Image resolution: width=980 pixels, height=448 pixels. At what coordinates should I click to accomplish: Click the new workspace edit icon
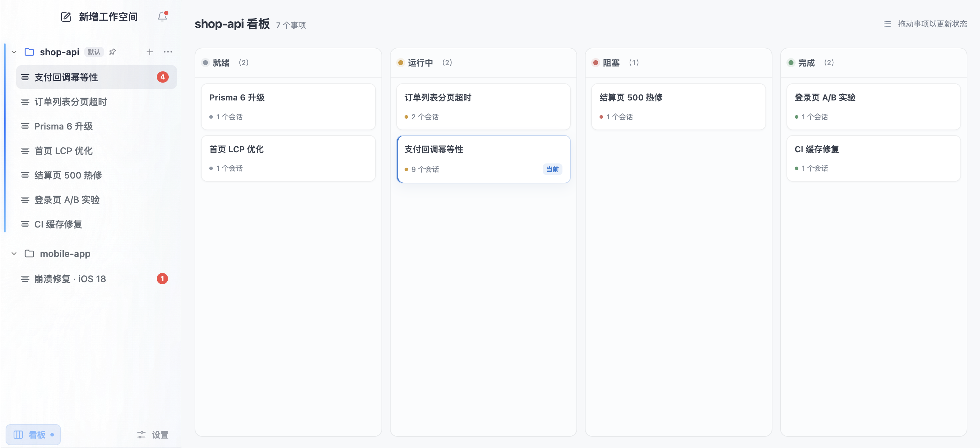pyautogui.click(x=66, y=17)
